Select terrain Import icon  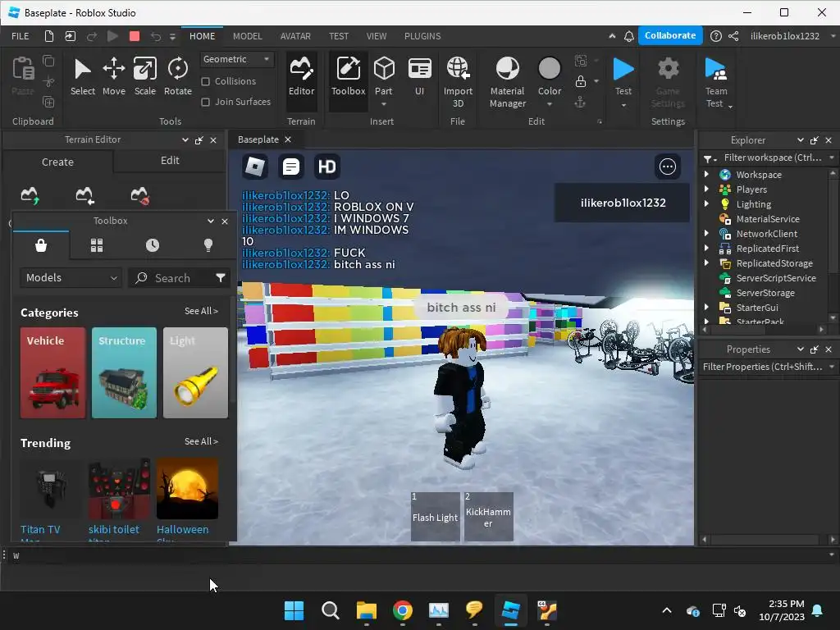pyautogui.click(x=84, y=195)
